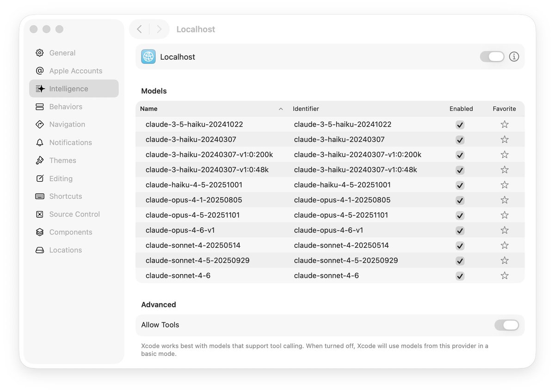Open Components layers icon
This screenshot has width=555, height=392.
pyautogui.click(x=40, y=232)
